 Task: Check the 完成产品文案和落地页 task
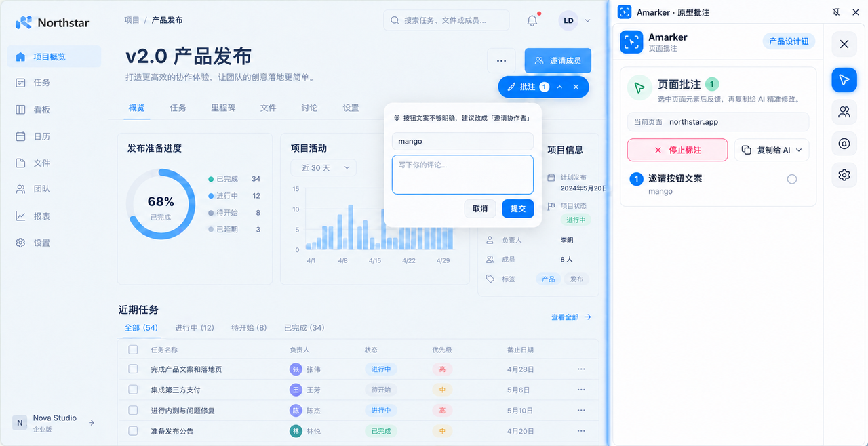pyautogui.click(x=133, y=369)
